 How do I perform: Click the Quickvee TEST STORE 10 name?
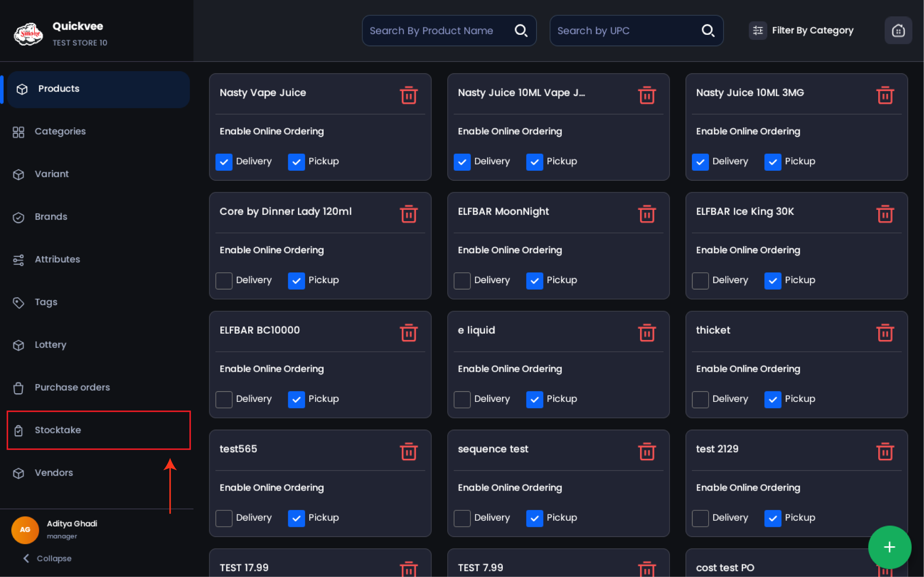[80, 33]
